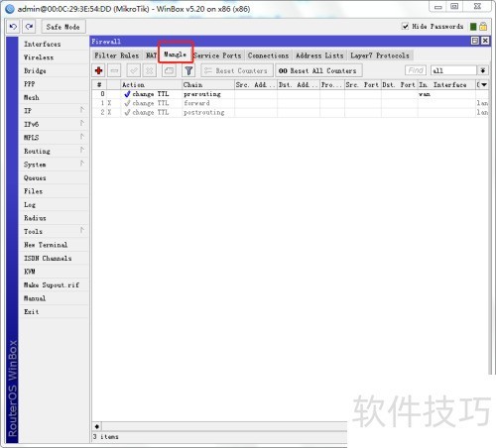The width and height of the screenshot is (496, 448).
Task: Open column chooser dropdown at table header end
Action: coord(484,85)
